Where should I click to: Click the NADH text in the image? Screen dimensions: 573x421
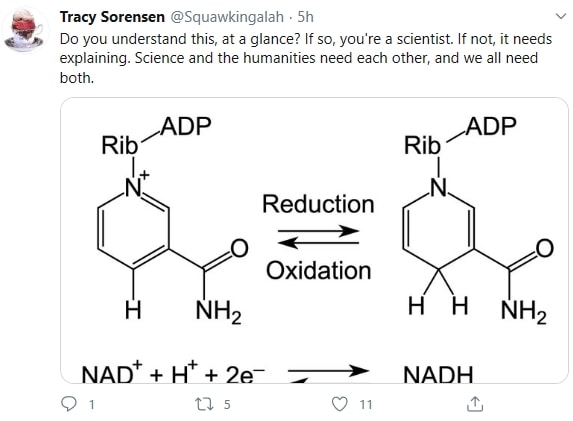(x=438, y=374)
